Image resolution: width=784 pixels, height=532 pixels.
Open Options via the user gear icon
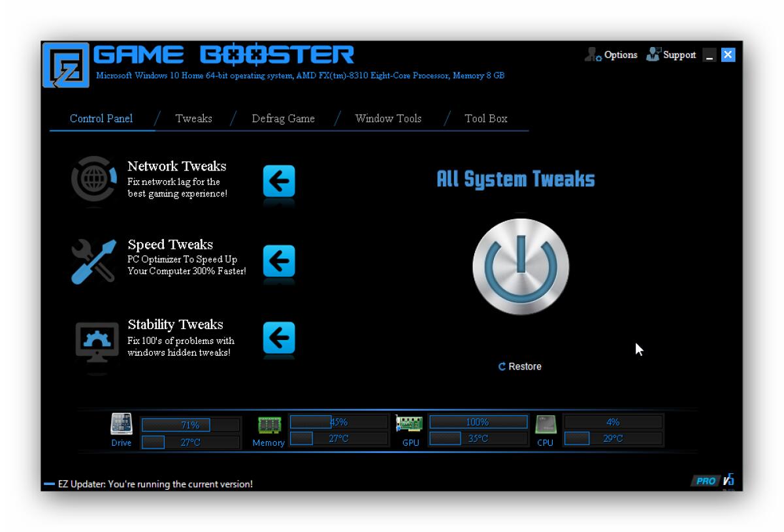coord(592,55)
